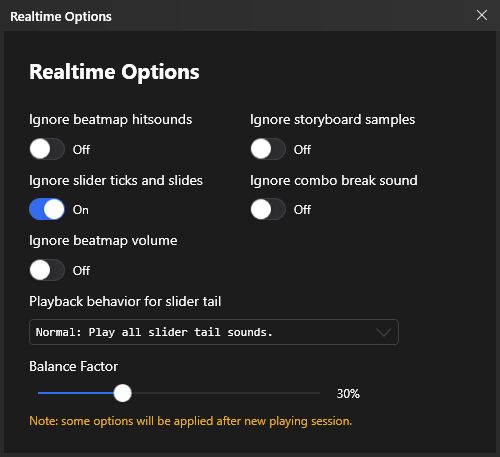Viewport: 500px width, 457px height.
Task: Click 'Ignore beatmap hitsounds' label
Action: [x=111, y=120]
